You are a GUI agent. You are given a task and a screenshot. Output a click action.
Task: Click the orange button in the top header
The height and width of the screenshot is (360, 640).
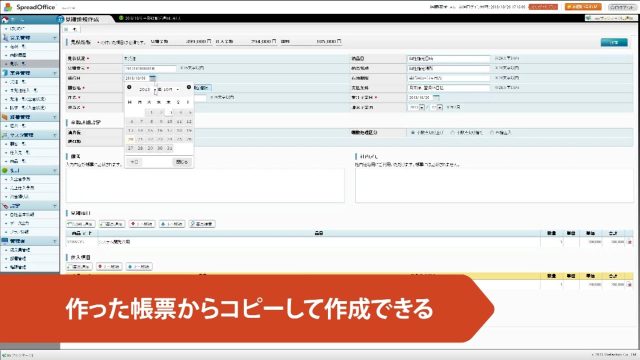point(583,7)
